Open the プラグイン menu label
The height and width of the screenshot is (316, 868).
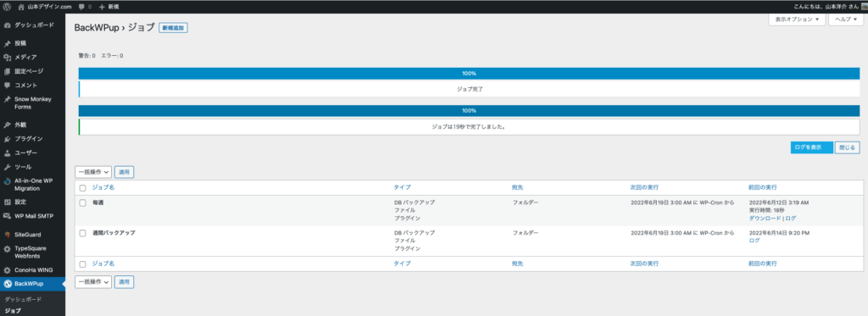pyautogui.click(x=29, y=139)
